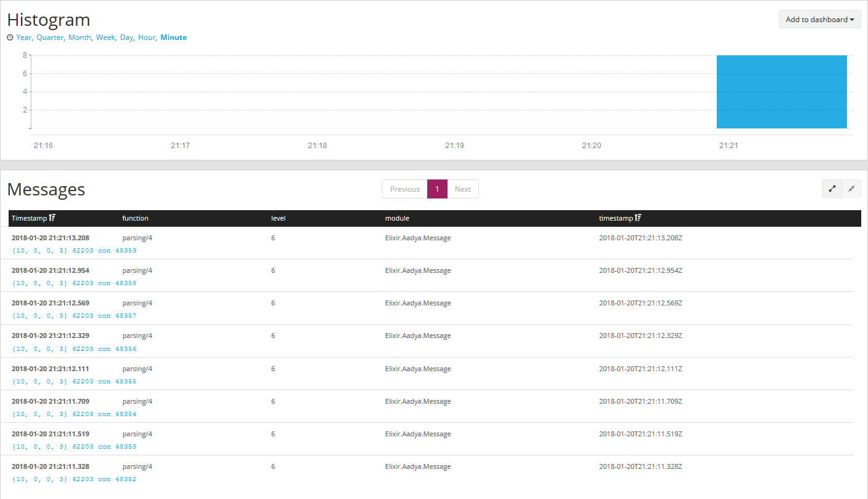
Task: Switch histogram resolution to Quarter
Action: click(x=49, y=37)
